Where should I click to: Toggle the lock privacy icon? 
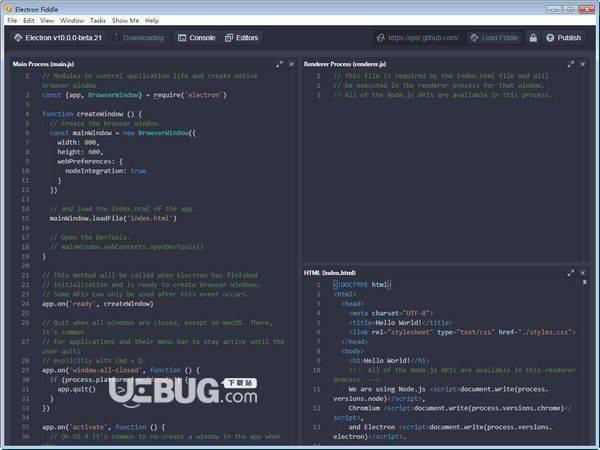click(x=533, y=38)
